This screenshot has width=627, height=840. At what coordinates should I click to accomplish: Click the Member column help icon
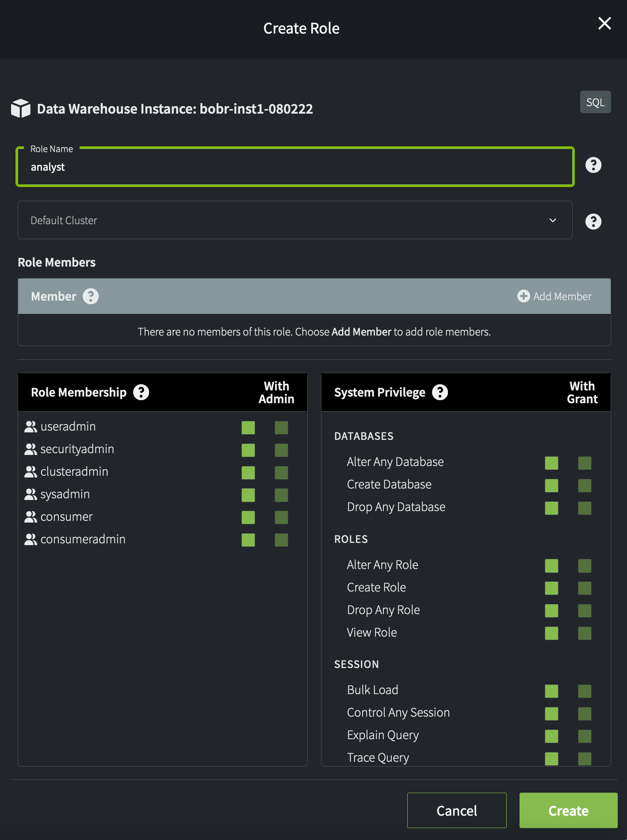click(x=91, y=296)
